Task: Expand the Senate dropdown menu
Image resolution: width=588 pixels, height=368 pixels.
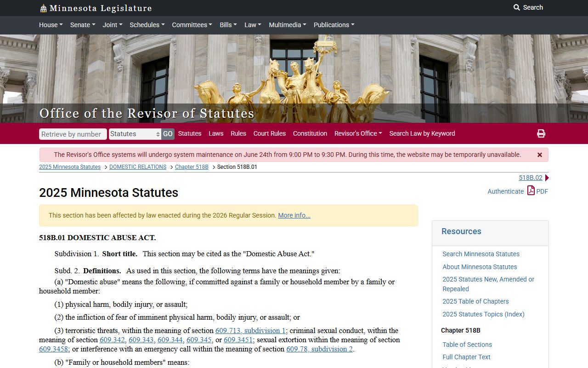Action: coord(83,25)
